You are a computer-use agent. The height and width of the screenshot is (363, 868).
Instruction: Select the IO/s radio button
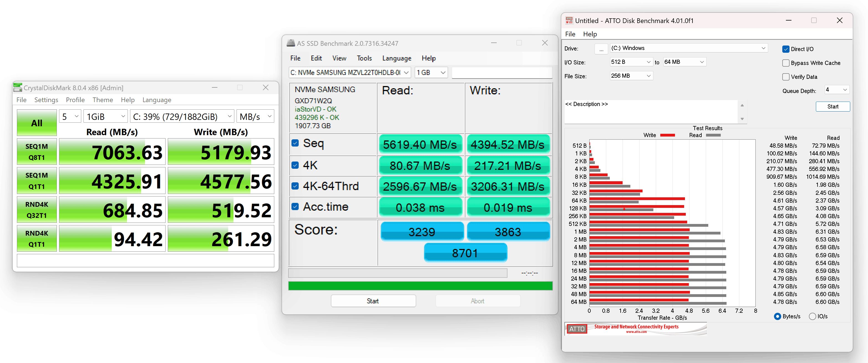pyautogui.click(x=813, y=316)
